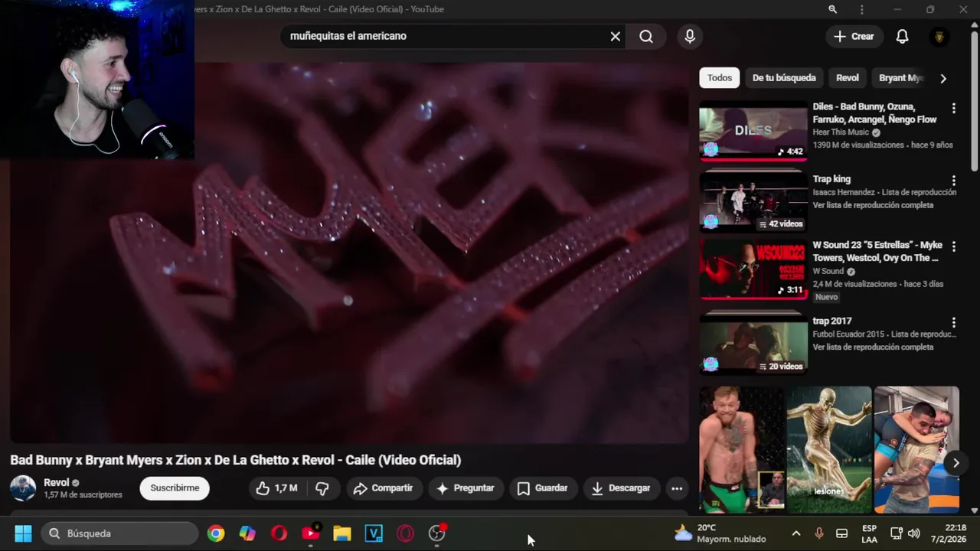Image resolution: width=980 pixels, height=551 pixels.
Task: Click the Trap king title
Action: [831, 179]
